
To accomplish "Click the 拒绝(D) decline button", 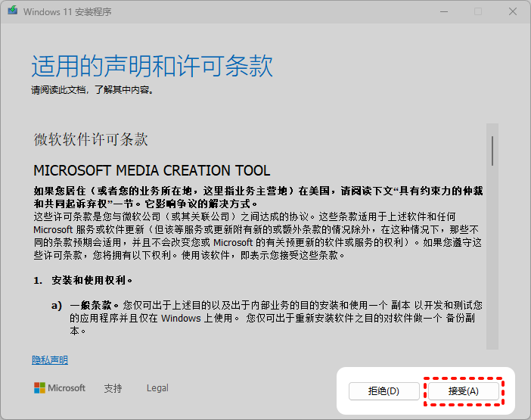I will (383, 391).
